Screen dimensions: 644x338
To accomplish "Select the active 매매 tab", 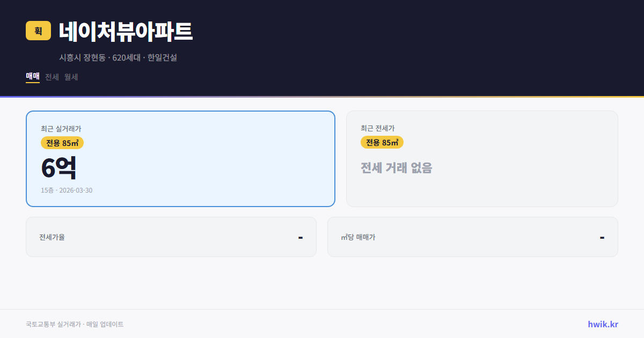I will 32,77.
